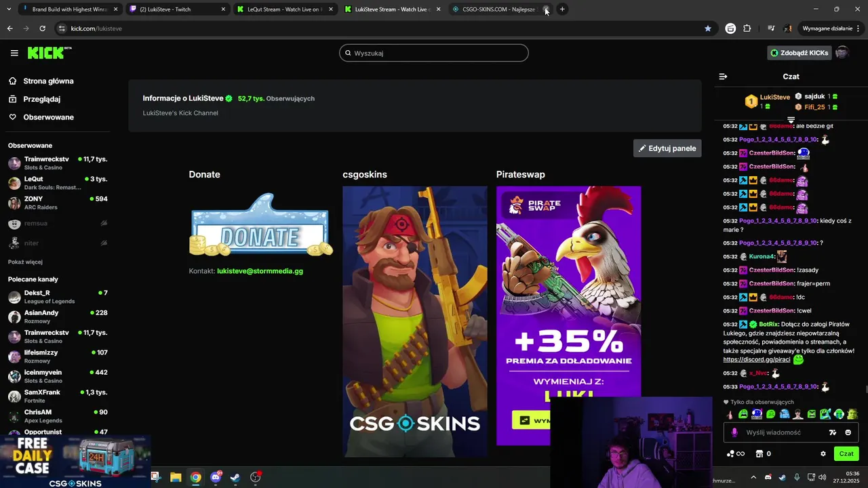Send message with green Czat button
Screen dimensions: 868x488
coord(846,453)
